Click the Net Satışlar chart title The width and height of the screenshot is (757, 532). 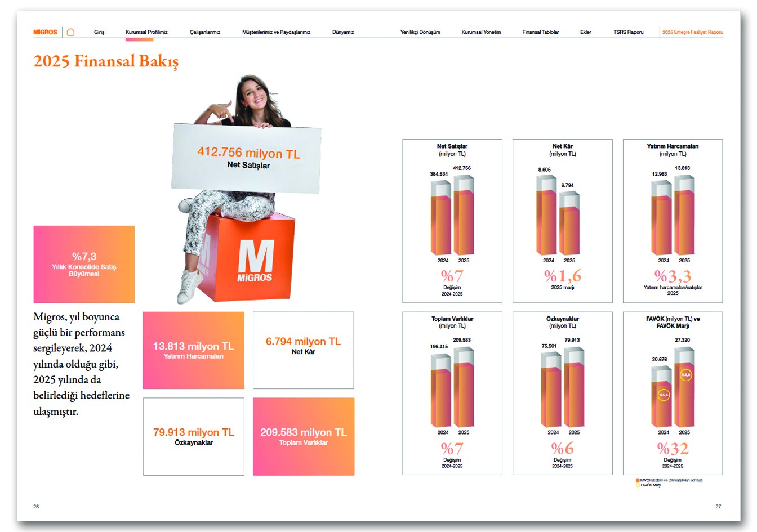[x=452, y=146]
